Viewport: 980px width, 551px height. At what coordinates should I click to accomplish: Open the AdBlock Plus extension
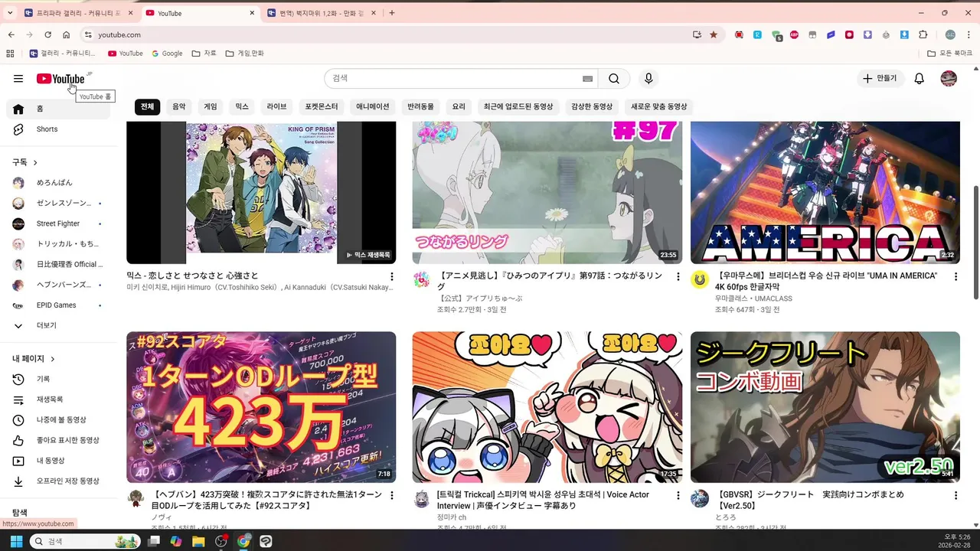pos(794,34)
